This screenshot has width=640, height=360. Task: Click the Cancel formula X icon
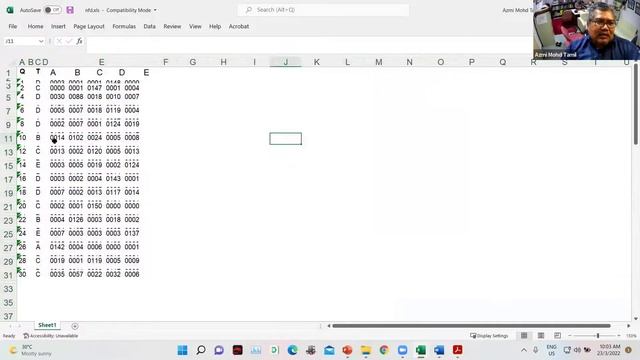[x=59, y=41]
